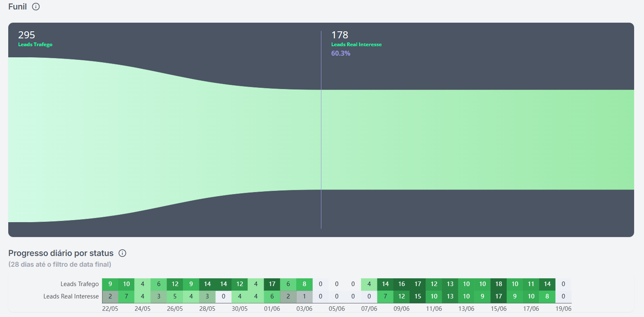Viewport: 644px width, 317px height.
Task: Click the info icon beside Funil title
Action: pyautogui.click(x=36, y=7)
